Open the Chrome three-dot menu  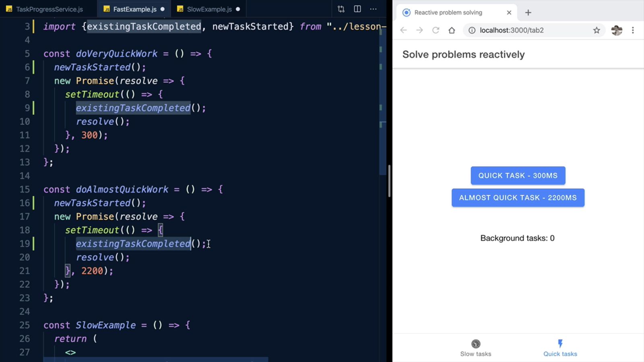(x=633, y=30)
